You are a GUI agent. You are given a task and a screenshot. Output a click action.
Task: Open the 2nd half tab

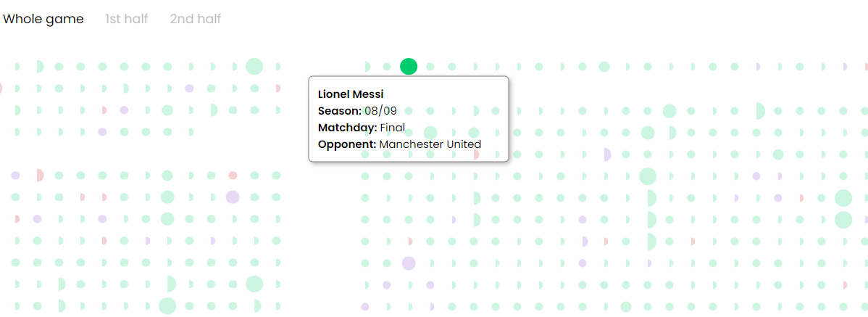195,19
